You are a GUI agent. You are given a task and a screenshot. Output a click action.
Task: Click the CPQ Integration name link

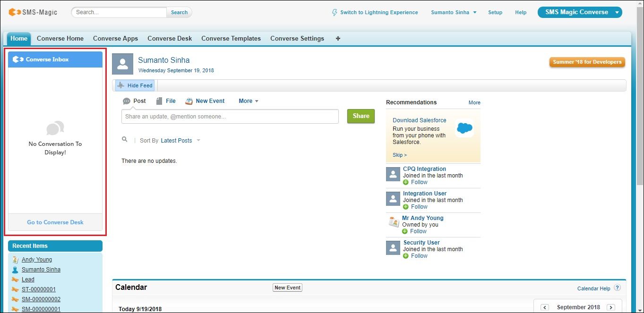coord(424,169)
